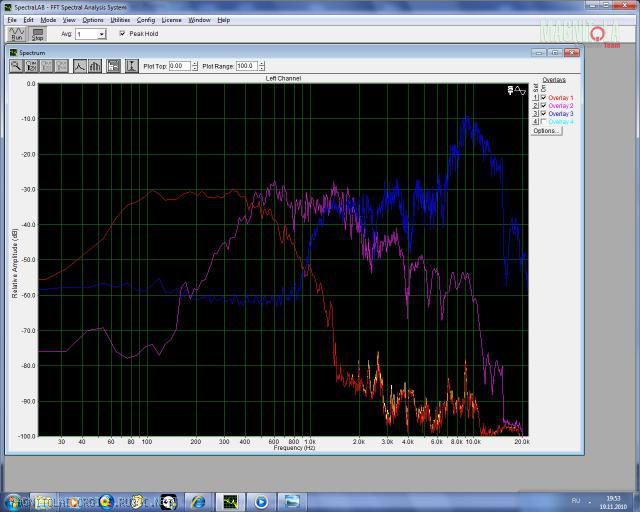Image resolution: width=640 pixels, height=512 pixels.
Task: Open the View menu
Action: point(69,20)
